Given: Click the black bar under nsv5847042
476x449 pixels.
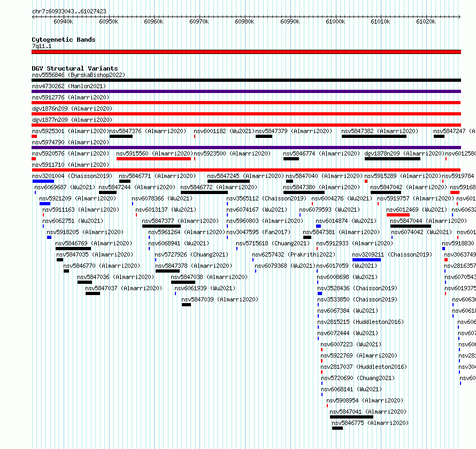Looking at the screenshot, I should (386, 192).
